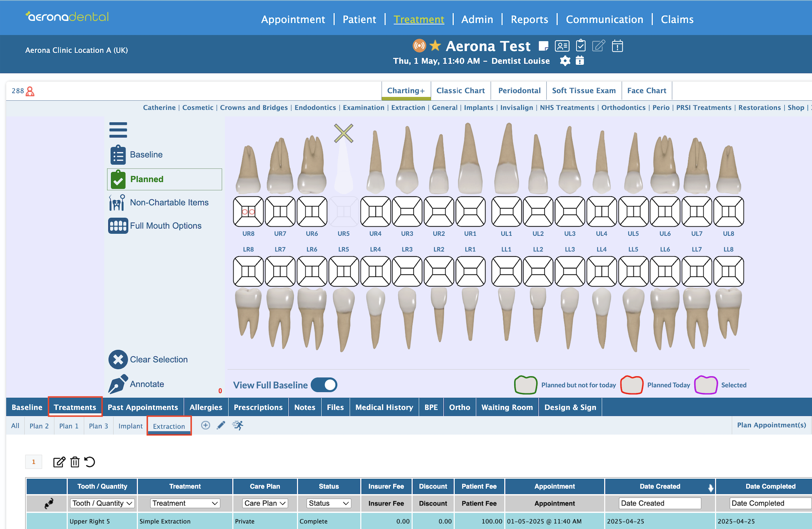Switch to Classic Chart tab
812x529 pixels.
pos(460,91)
